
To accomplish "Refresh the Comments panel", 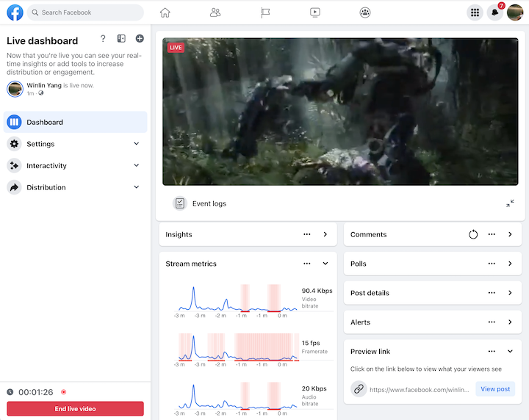I will coord(473,234).
